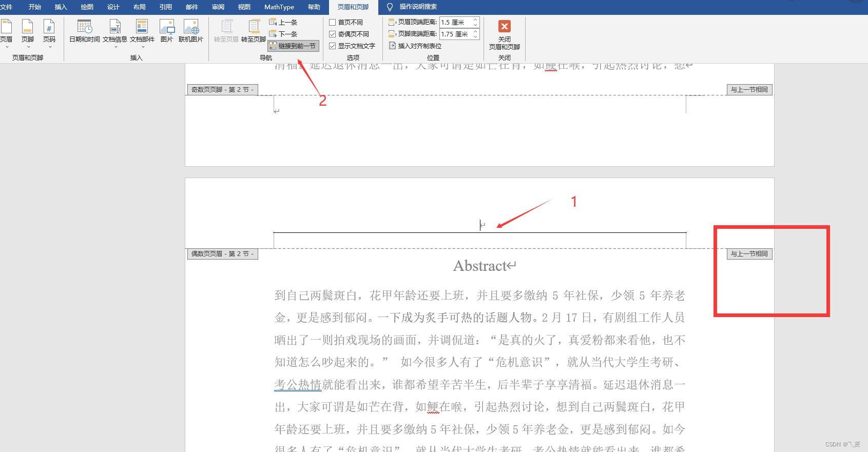Go to previous section with 上一条
Screen dimensions: 868x452
pos(283,23)
